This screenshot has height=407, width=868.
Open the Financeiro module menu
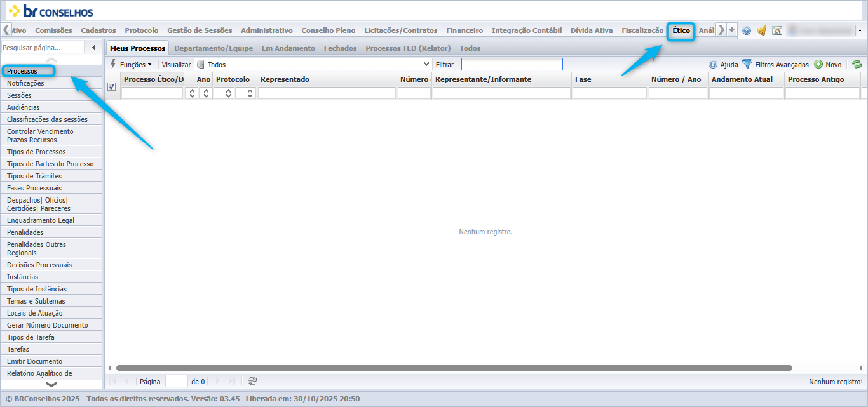pos(465,30)
